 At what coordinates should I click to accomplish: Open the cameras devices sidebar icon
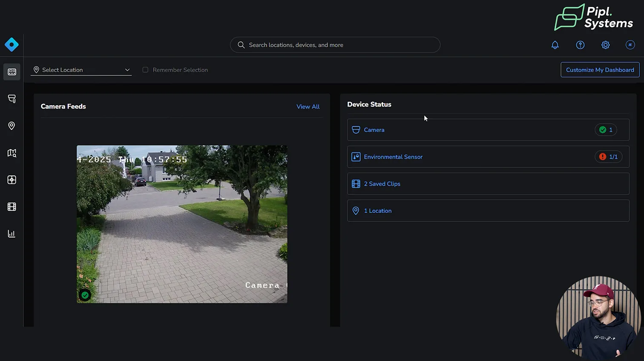(12, 99)
